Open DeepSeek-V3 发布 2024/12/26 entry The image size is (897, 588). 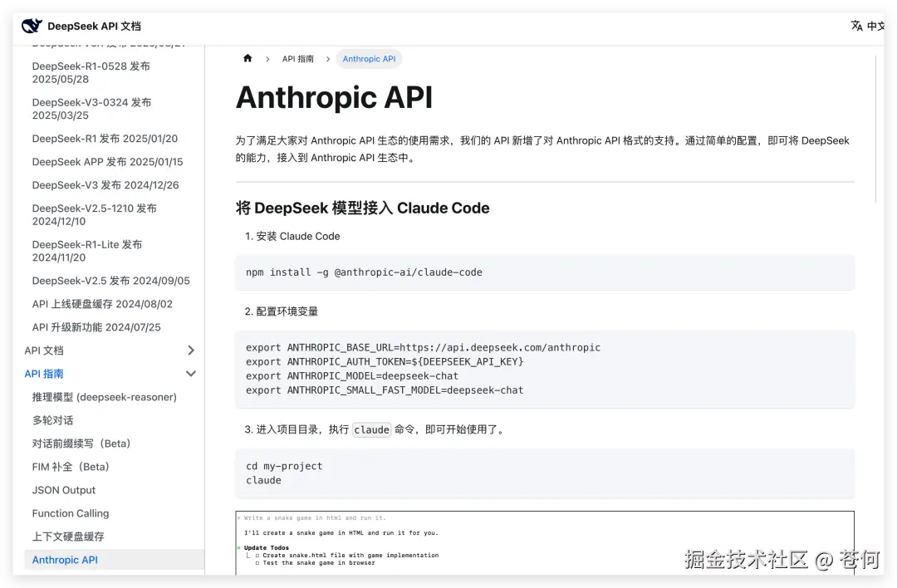(105, 185)
